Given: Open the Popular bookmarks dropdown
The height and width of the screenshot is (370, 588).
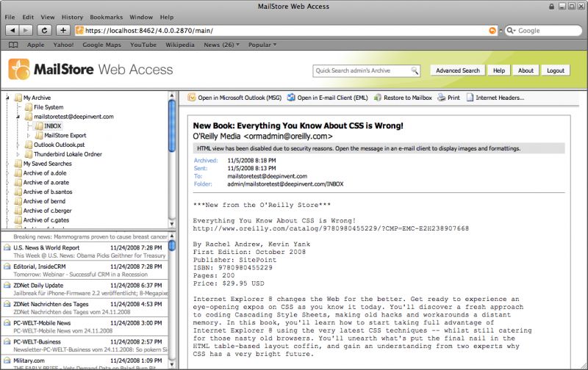Looking at the screenshot, I should coord(262,45).
